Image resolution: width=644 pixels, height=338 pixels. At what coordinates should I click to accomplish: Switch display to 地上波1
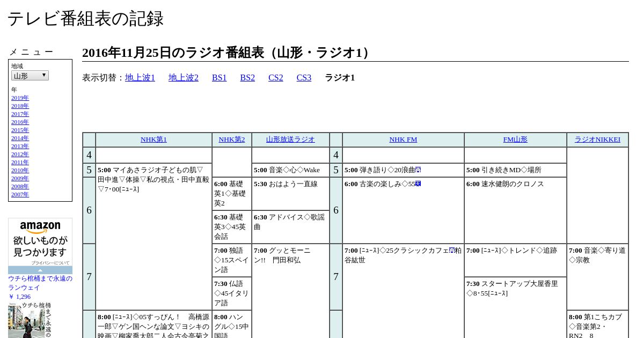140,78
